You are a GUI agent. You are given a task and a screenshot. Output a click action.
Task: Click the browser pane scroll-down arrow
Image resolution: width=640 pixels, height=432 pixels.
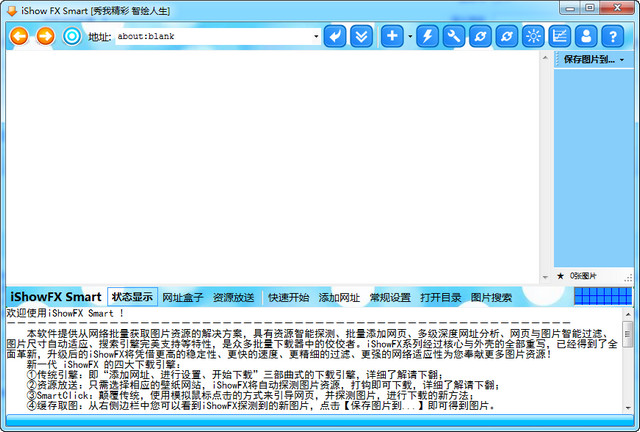[x=545, y=277]
